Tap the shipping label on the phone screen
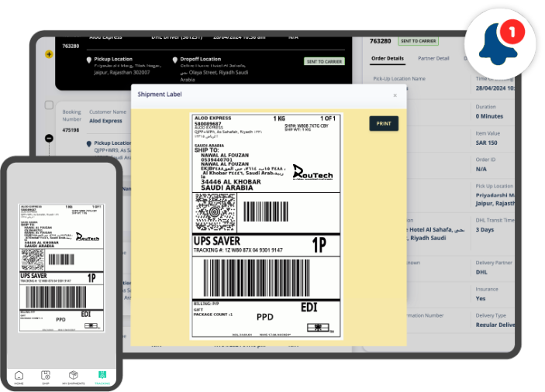 (61, 267)
